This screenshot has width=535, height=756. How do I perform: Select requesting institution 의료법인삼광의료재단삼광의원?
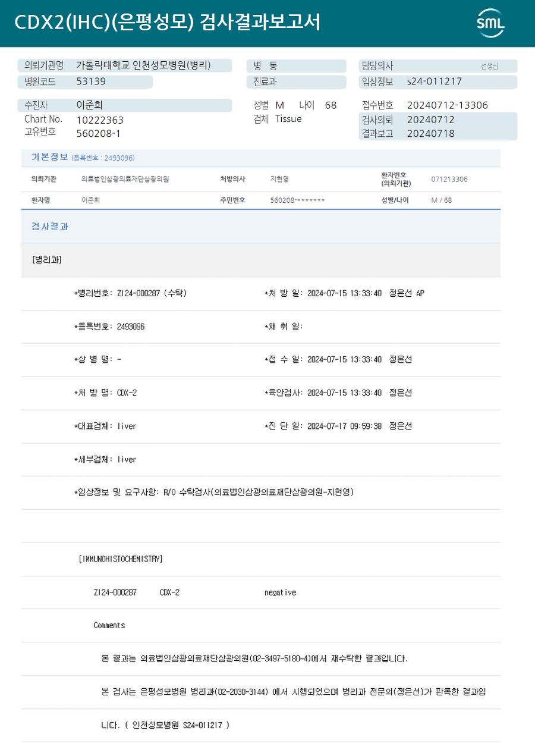click(x=125, y=179)
